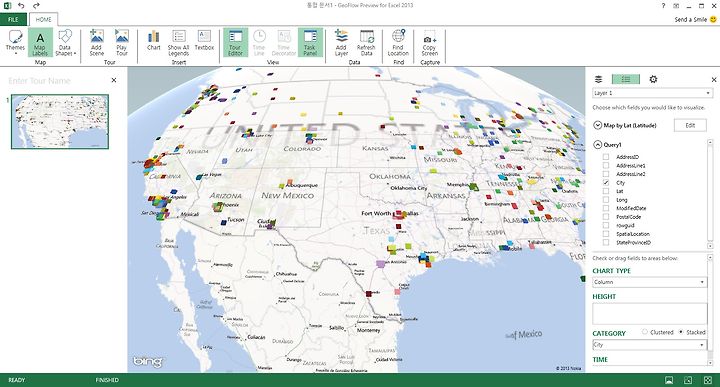Select the Clustered radio option
720x387 pixels.
click(x=645, y=331)
